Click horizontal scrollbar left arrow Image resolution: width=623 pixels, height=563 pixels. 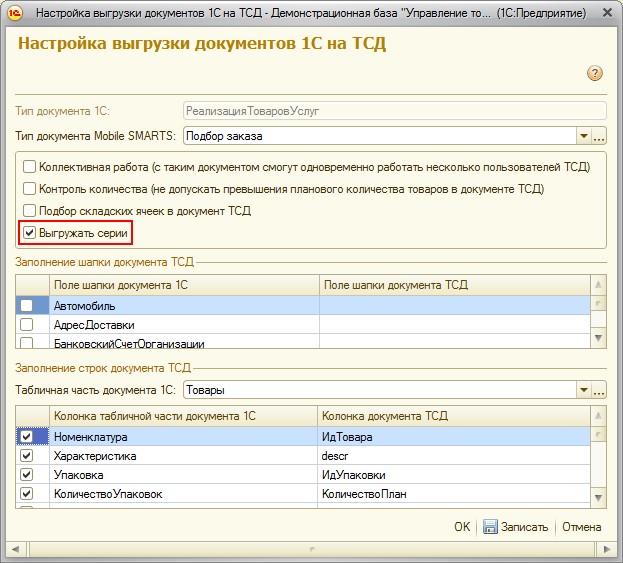(x=15, y=549)
